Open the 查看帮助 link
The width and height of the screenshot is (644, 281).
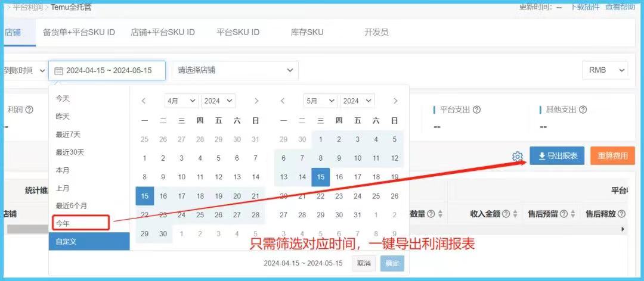(x=621, y=7)
